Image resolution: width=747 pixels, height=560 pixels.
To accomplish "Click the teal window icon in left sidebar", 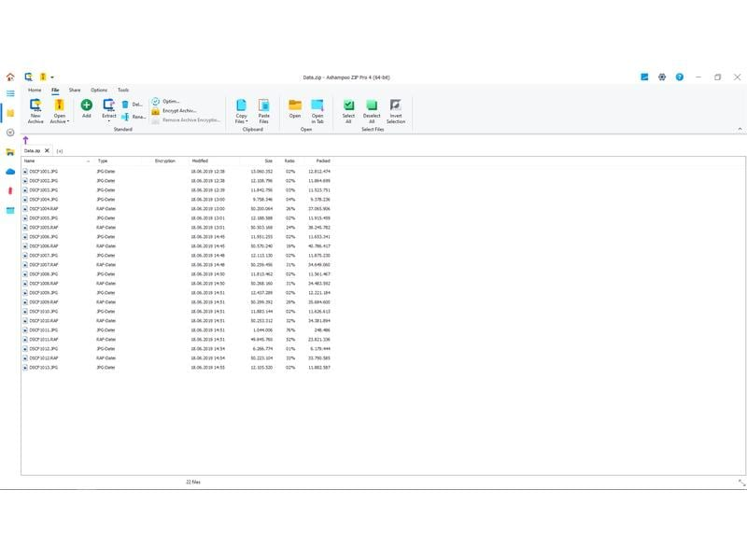I will click(x=10, y=211).
